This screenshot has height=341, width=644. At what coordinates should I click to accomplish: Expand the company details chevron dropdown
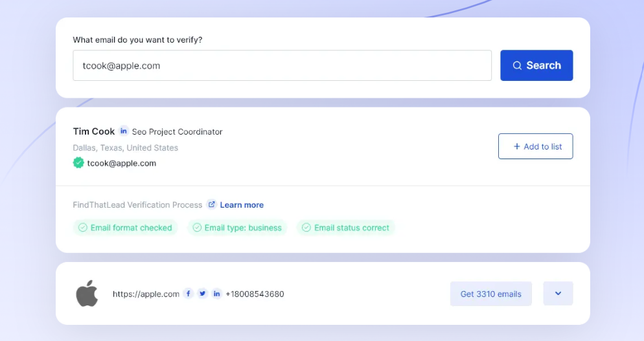coord(558,293)
